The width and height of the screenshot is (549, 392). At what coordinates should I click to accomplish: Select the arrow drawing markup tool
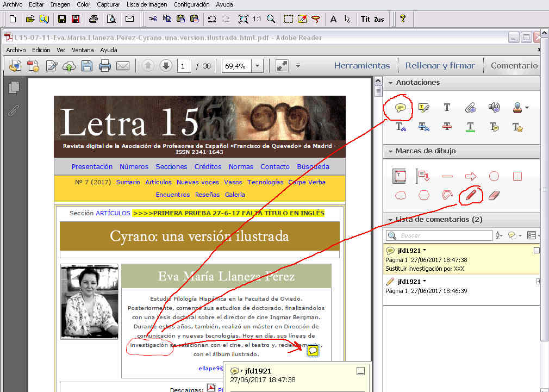tap(470, 176)
